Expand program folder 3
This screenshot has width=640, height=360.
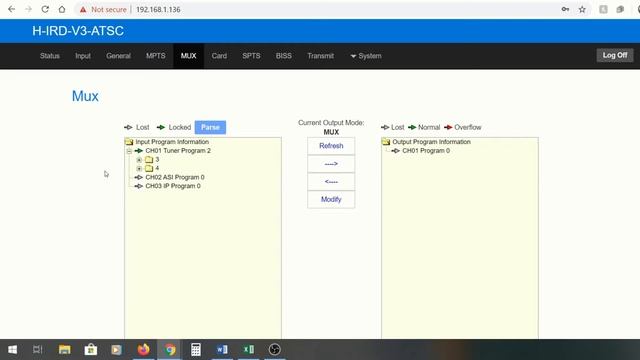tap(139, 160)
